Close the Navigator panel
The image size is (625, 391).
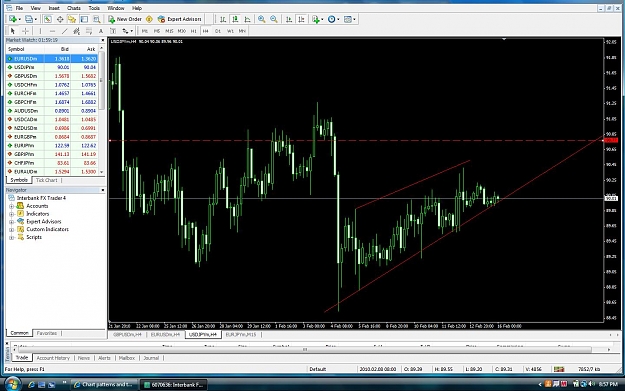tap(102, 190)
